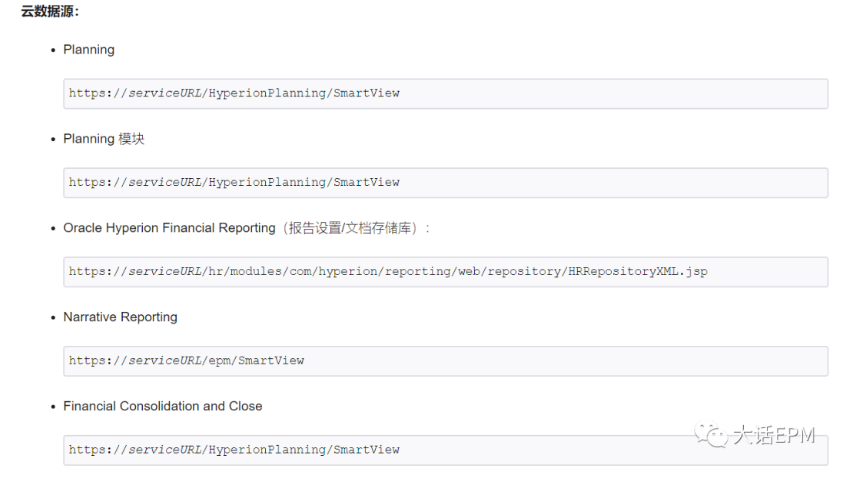Click the epm/SmartView URL code box
Image resolution: width=857 pixels, height=484 pixels.
point(445,361)
